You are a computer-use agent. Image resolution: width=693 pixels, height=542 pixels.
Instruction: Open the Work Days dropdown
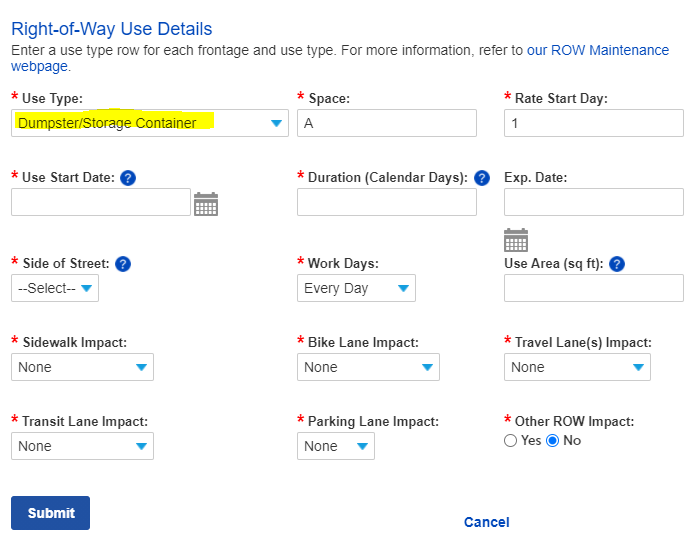click(356, 288)
